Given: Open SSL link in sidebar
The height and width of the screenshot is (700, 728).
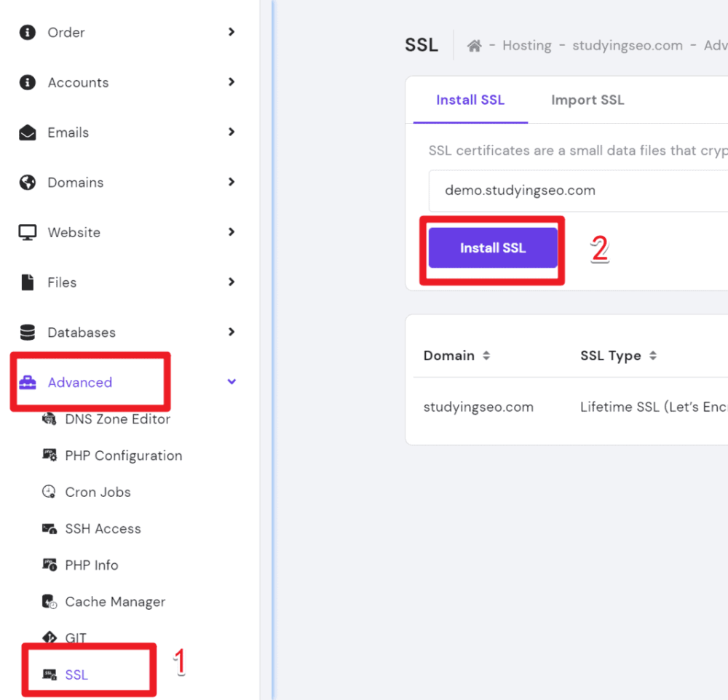Looking at the screenshot, I should pos(76,675).
